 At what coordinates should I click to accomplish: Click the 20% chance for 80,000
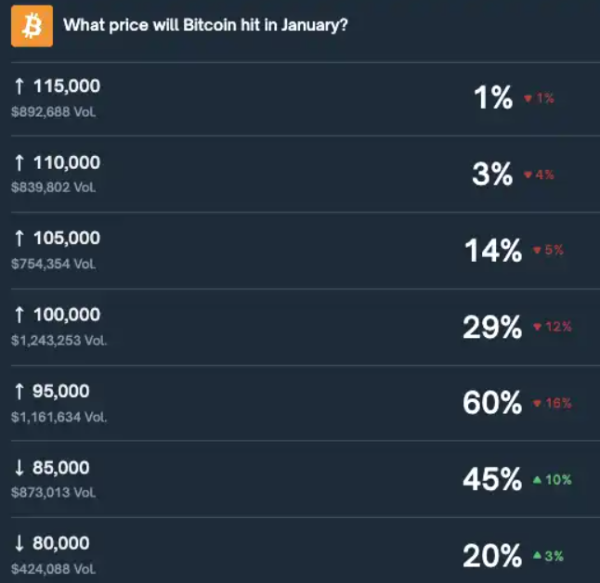(x=492, y=555)
